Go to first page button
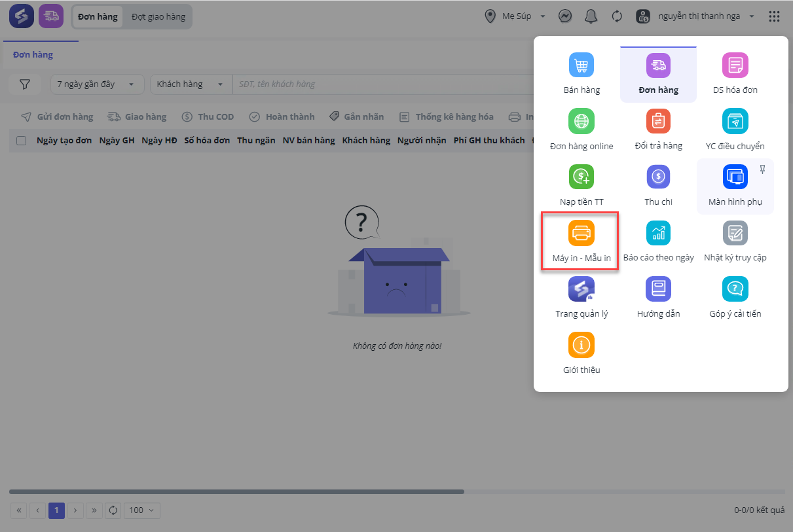 coord(19,510)
